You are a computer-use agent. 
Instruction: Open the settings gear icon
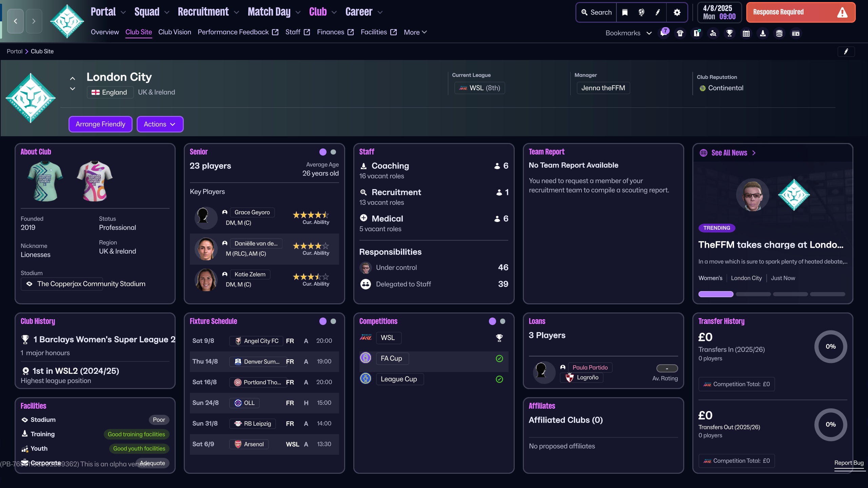point(677,13)
